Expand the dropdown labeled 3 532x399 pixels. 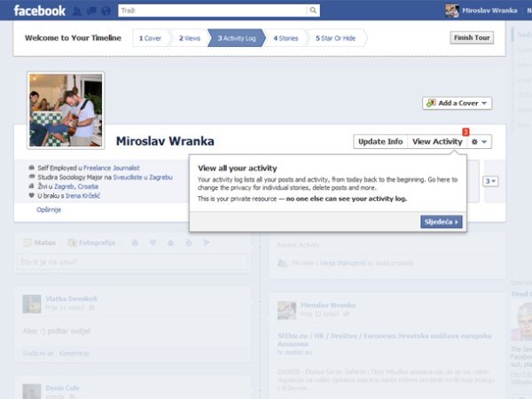490,181
